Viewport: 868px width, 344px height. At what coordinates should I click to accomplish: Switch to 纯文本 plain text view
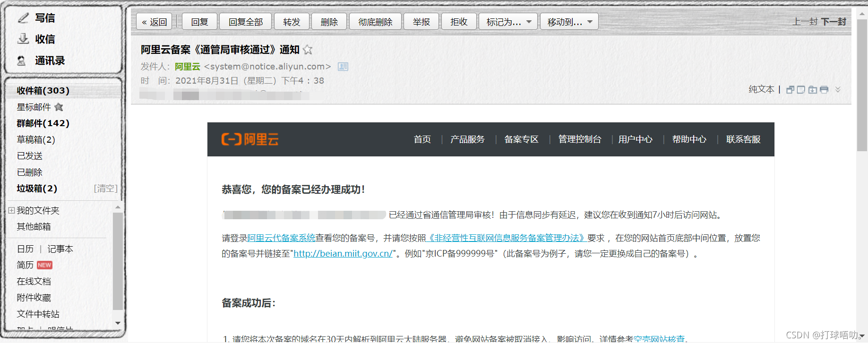coord(761,89)
